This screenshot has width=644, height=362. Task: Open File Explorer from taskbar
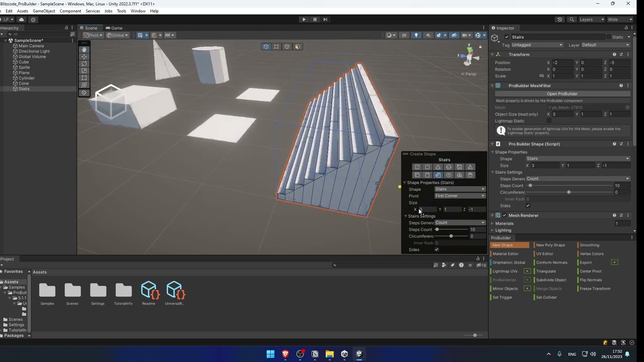pos(330,354)
